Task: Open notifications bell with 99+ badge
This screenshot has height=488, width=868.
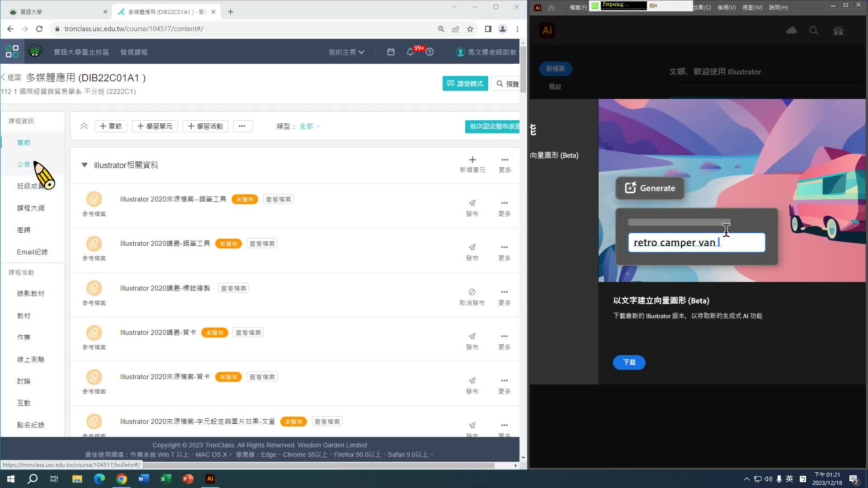Action: click(410, 52)
